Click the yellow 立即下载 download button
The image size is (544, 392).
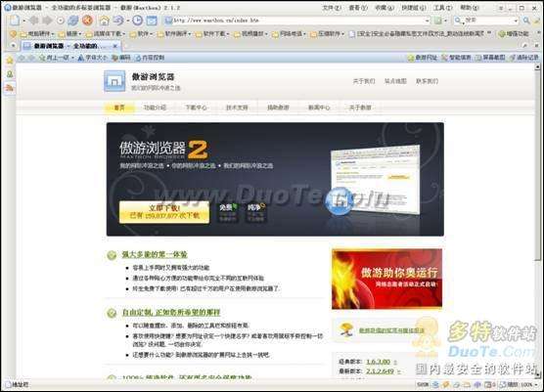(164, 212)
